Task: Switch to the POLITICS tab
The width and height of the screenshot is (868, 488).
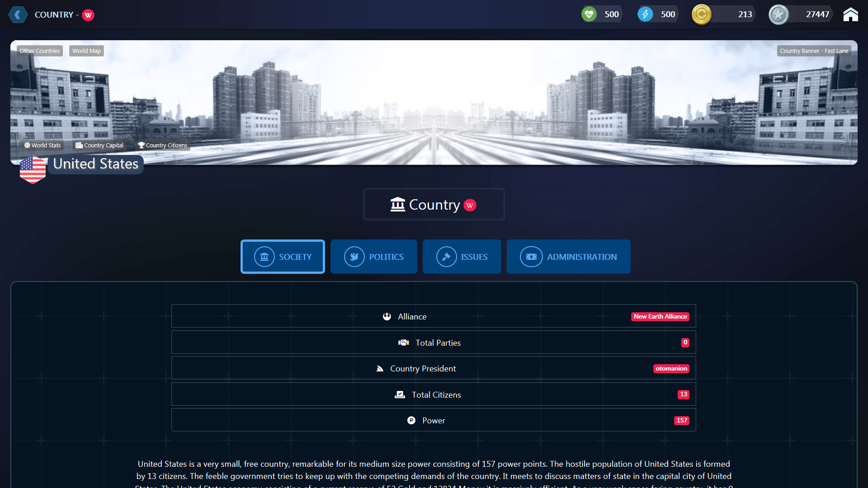Action: pos(373,257)
